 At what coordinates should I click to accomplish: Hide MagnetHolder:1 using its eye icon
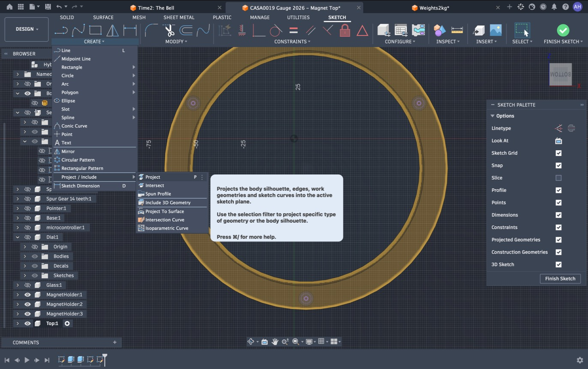point(27,295)
